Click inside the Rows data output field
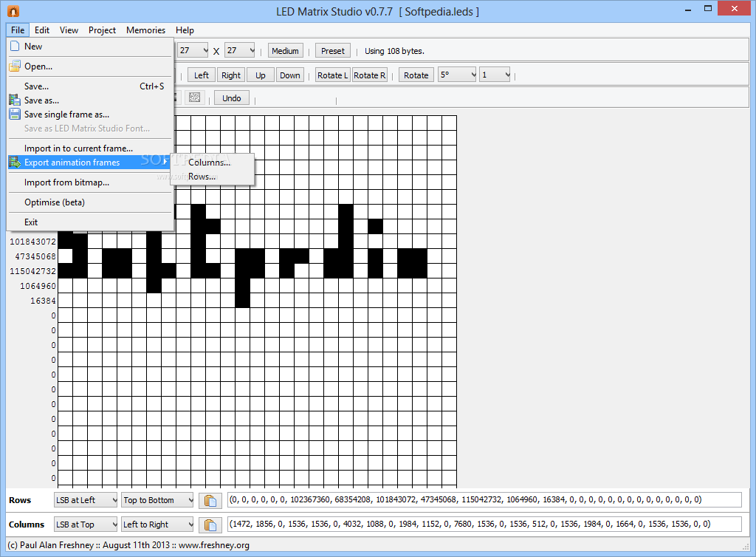756x557 pixels. [484, 499]
